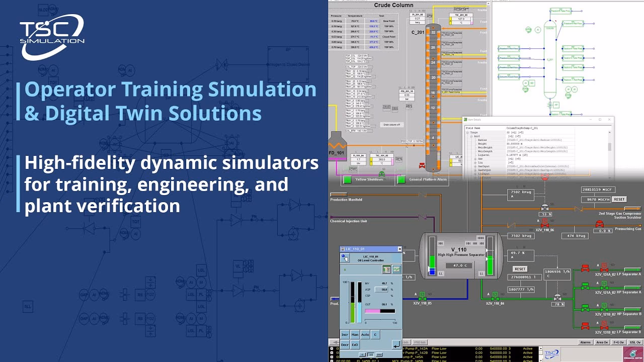This screenshot has width=644, height=362.
Task: Click the Enter arrow icon on the LIC faceplate
Action: tap(396, 345)
